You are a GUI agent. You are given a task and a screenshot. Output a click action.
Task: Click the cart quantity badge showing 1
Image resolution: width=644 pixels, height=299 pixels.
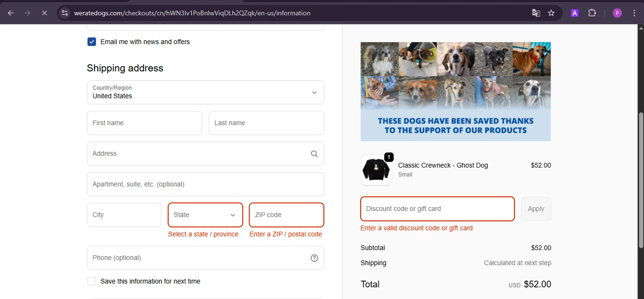tap(389, 157)
